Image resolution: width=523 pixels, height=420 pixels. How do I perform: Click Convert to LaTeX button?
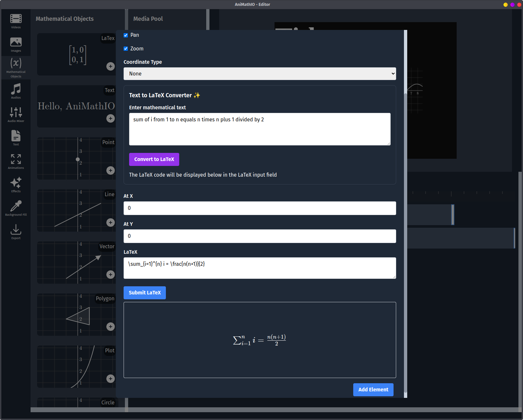pos(154,159)
